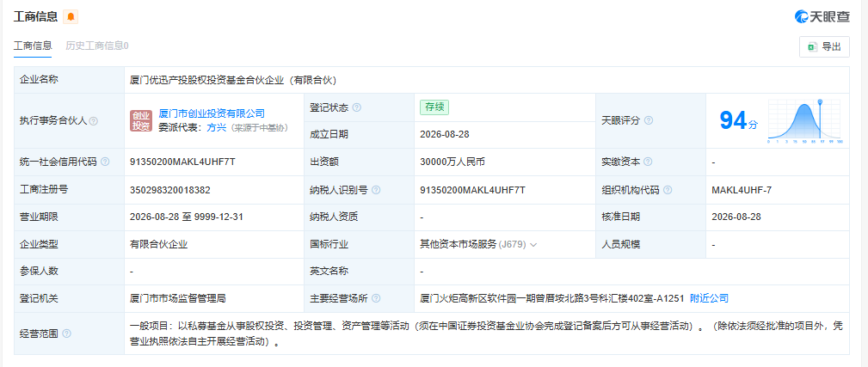Screen dimensions: 868x367
Task: Click help icon beside 统一社会信用代码
Action: point(105,162)
